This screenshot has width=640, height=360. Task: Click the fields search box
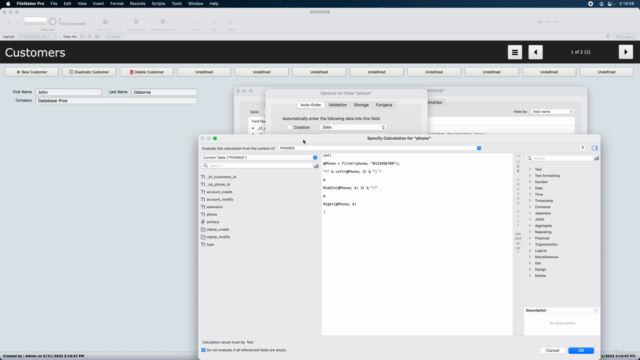click(x=257, y=166)
